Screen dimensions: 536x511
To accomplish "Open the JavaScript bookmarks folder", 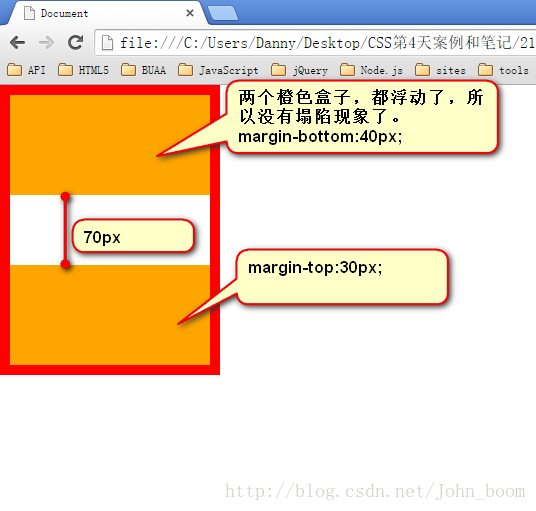I will tap(218, 70).
